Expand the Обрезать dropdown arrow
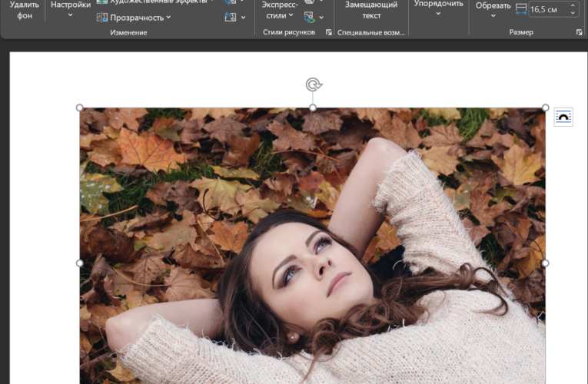 [x=493, y=15]
